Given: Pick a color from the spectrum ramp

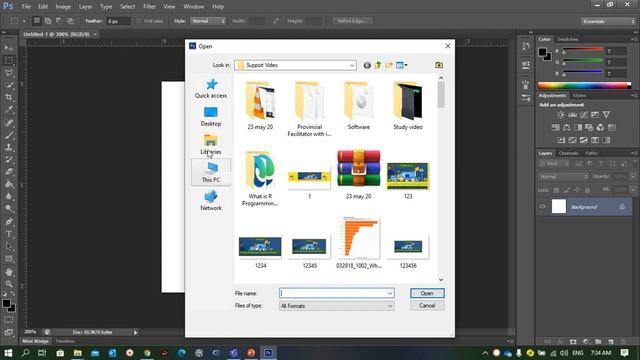Looking at the screenshot, I should point(584,85).
